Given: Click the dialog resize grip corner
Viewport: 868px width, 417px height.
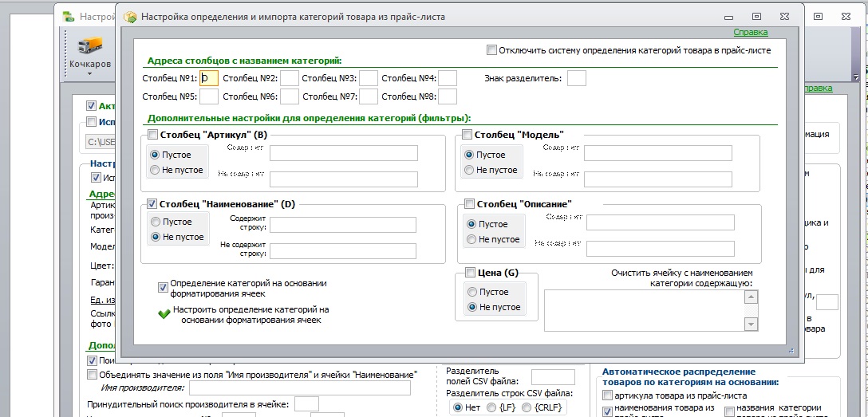Looking at the screenshot, I should point(791,350).
